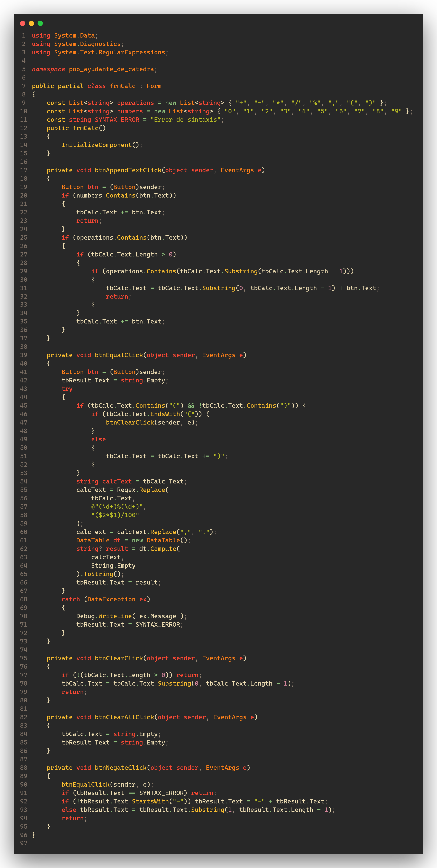
Task: Click the "public frmCalc()" constructor text
Action: (76, 128)
